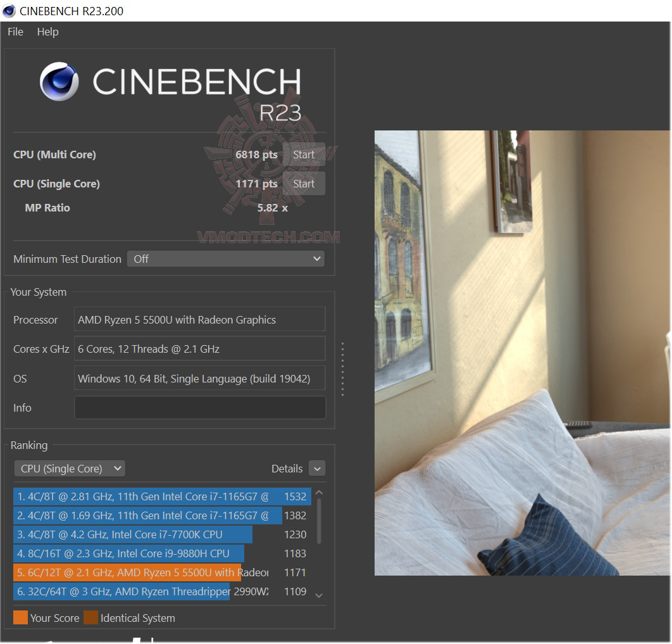This screenshot has height=644, width=672.
Task: Select rank 3 Intel Core i7-7700K entry
Action: (x=162, y=534)
